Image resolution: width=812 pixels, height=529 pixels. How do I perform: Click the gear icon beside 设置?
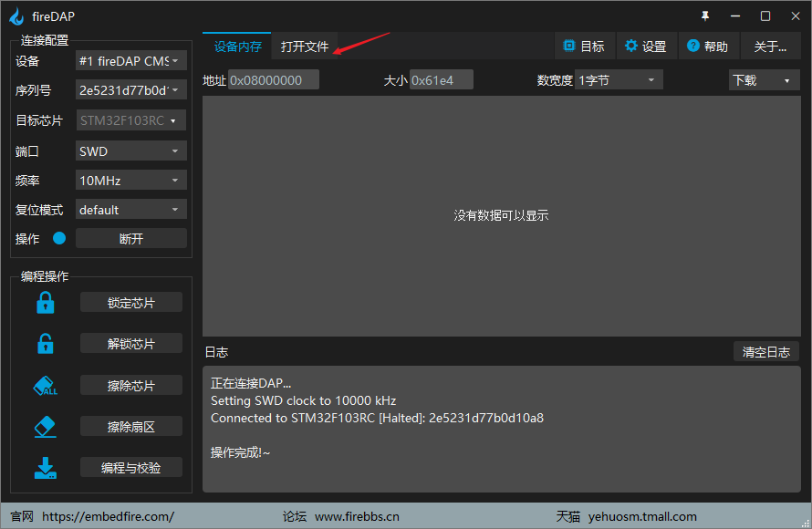pyautogui.click(x=630, y=47)
